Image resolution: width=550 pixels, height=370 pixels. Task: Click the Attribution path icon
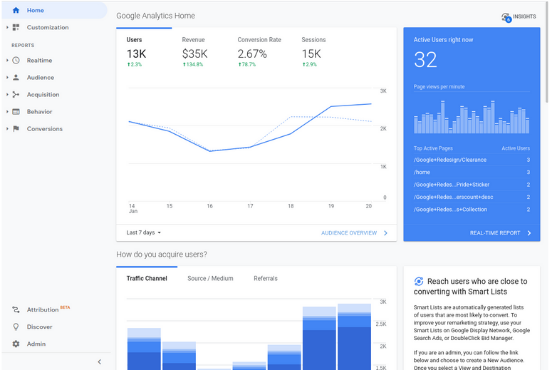pos(16,310)
